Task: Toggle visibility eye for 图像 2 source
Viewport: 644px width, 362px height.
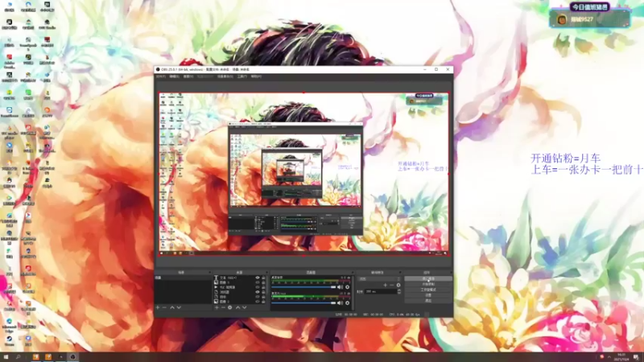Action: 258,302
